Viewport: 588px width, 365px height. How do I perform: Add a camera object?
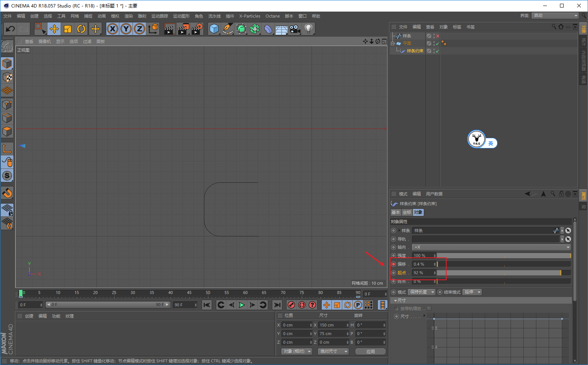(x=295, y=29)
